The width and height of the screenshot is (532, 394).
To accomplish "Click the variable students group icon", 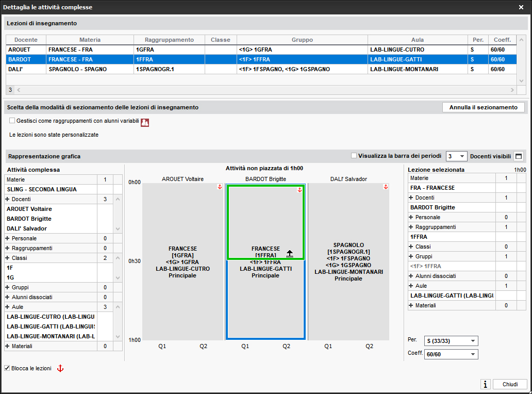I will 145,123.
